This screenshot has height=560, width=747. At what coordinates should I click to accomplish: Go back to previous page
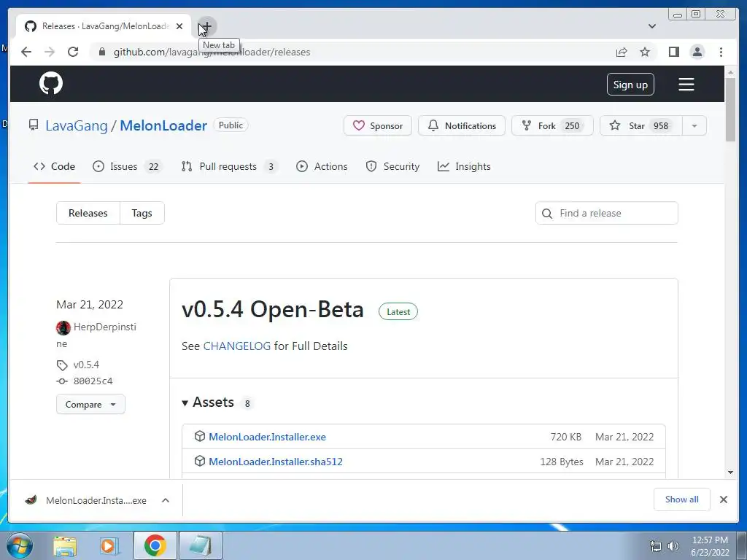(x=26, y=52)
